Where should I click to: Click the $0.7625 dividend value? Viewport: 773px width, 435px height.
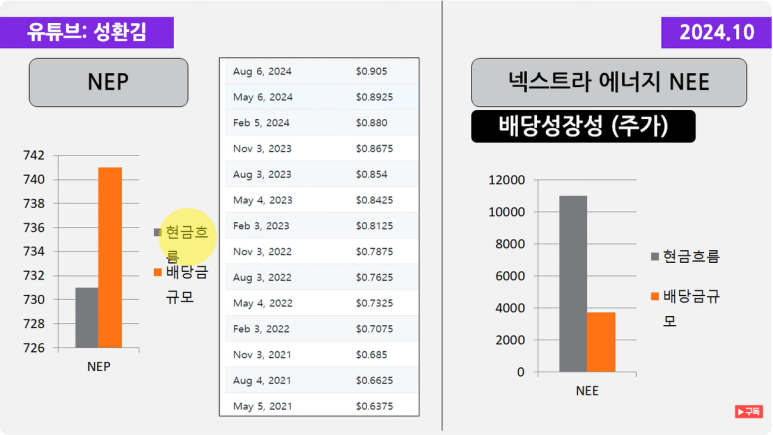coord(375,277)
